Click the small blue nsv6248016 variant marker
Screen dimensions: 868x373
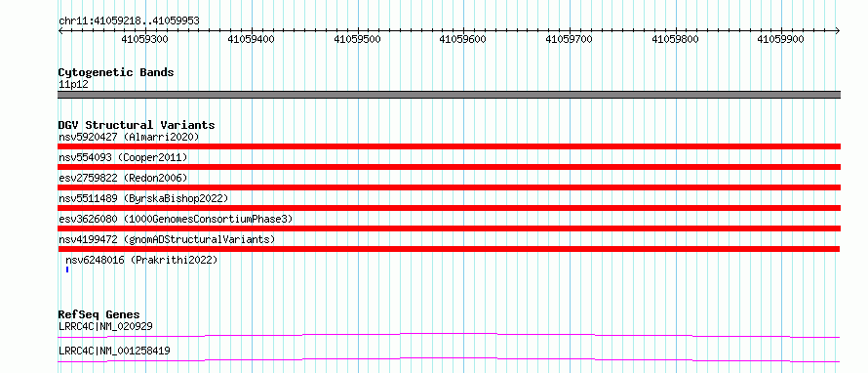[x=67, y=269]
